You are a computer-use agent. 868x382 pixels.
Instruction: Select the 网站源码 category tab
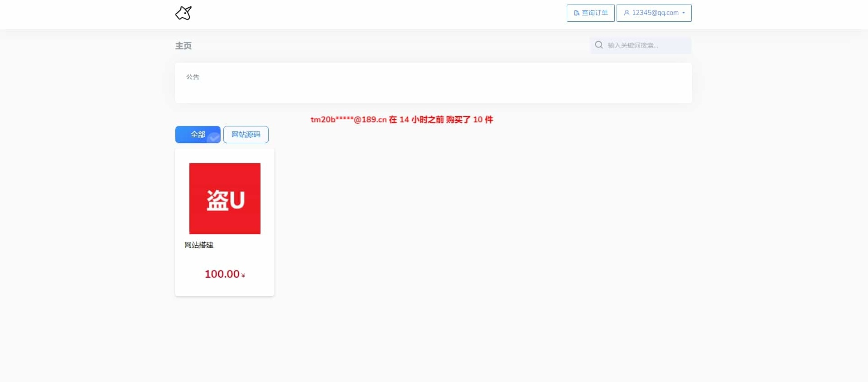(x=246, y=135)
